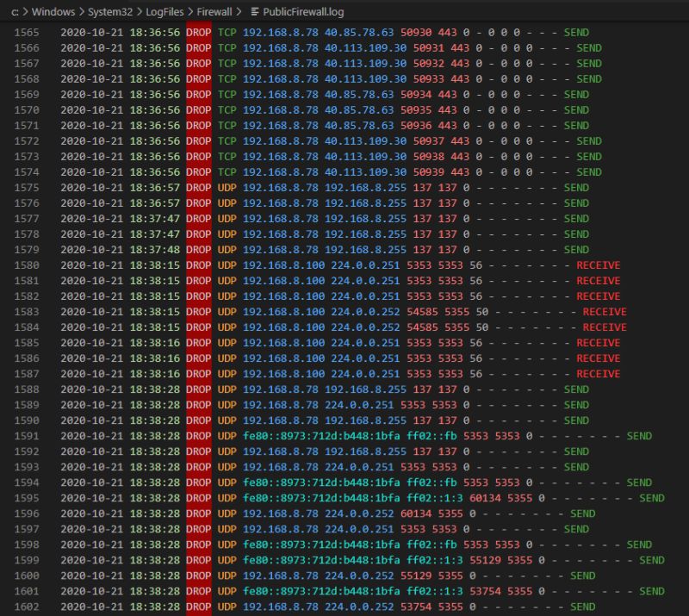Click ff02::fb on line 1598
The image size is (689, 616).
[x=431, y=544]
